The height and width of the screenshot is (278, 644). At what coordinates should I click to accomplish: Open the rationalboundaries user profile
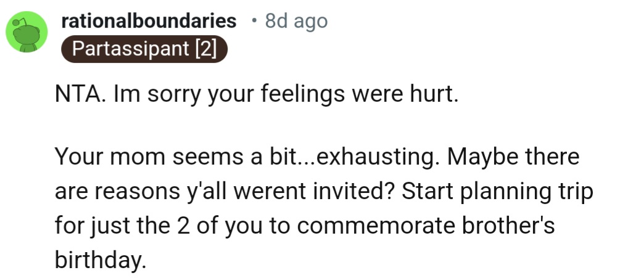pos(149,21)
